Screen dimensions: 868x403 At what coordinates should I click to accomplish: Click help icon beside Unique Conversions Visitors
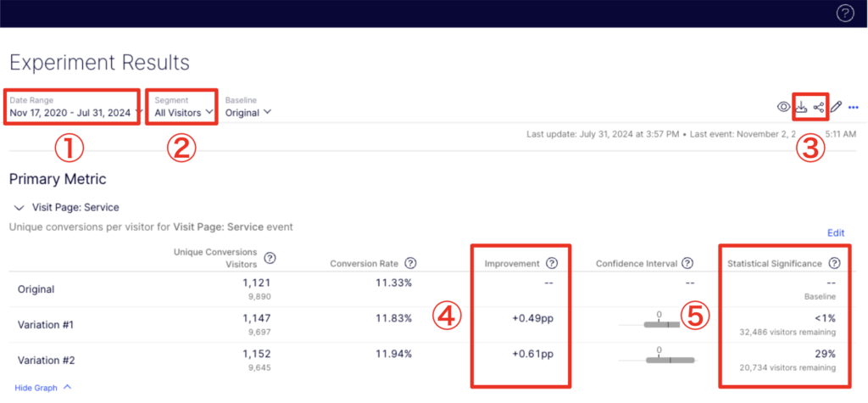click(270, 258)
